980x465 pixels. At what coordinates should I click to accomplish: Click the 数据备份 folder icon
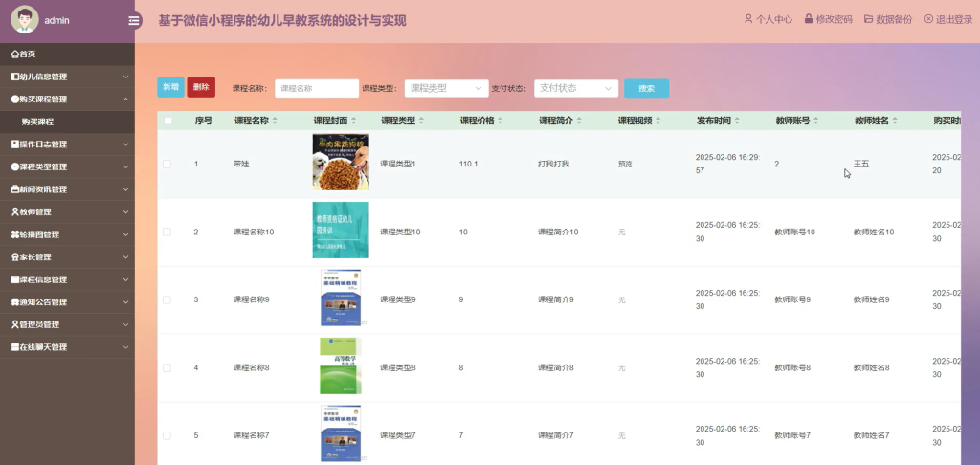868,19
